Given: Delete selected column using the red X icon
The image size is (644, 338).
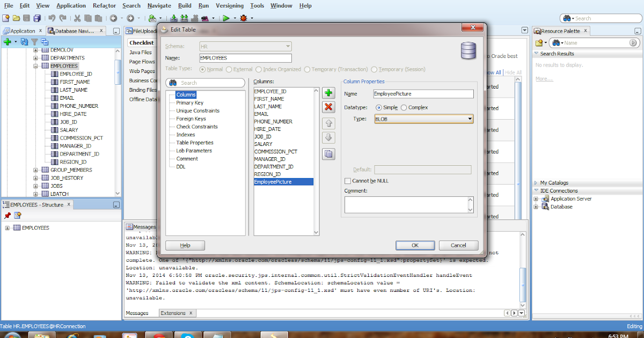Looking at the screenshot, I should click(328, 106).
